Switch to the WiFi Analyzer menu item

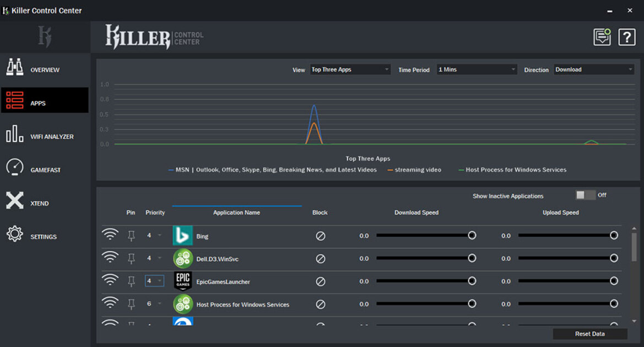coord(52,137)
